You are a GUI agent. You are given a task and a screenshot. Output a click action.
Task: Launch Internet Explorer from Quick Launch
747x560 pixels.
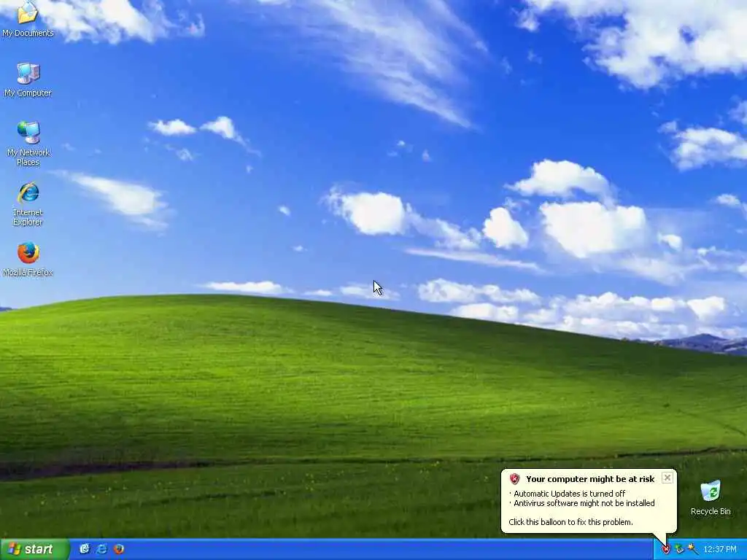coord(101,549)
